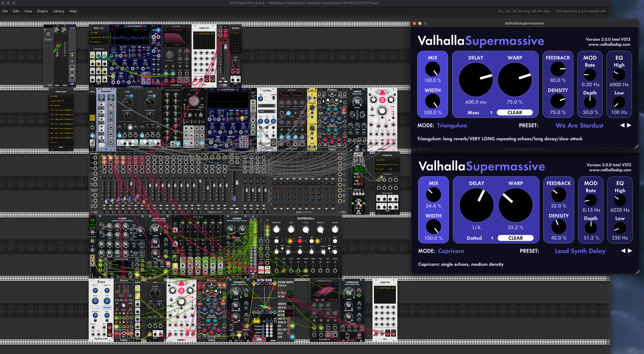
Task: Select previous preset before We Are Stardust
Action: [x=622, y=125]
